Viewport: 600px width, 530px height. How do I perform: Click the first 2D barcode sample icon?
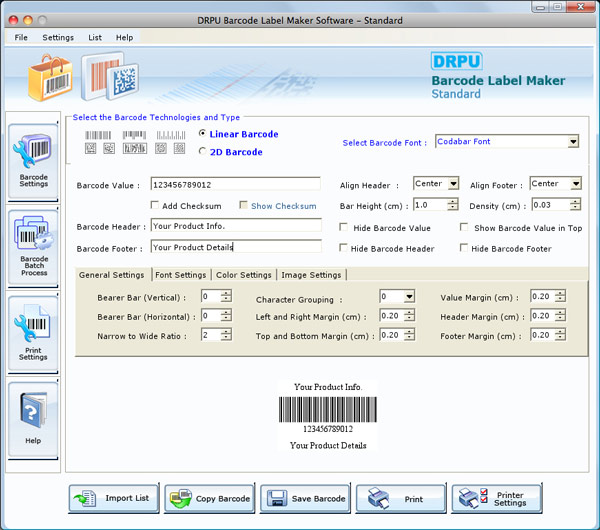pos(91,148)
